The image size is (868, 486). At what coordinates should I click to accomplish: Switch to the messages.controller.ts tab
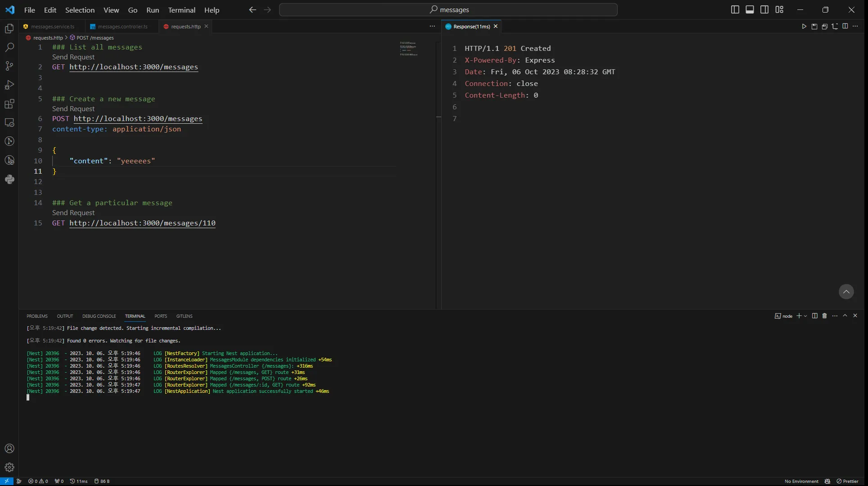point(122,27)
